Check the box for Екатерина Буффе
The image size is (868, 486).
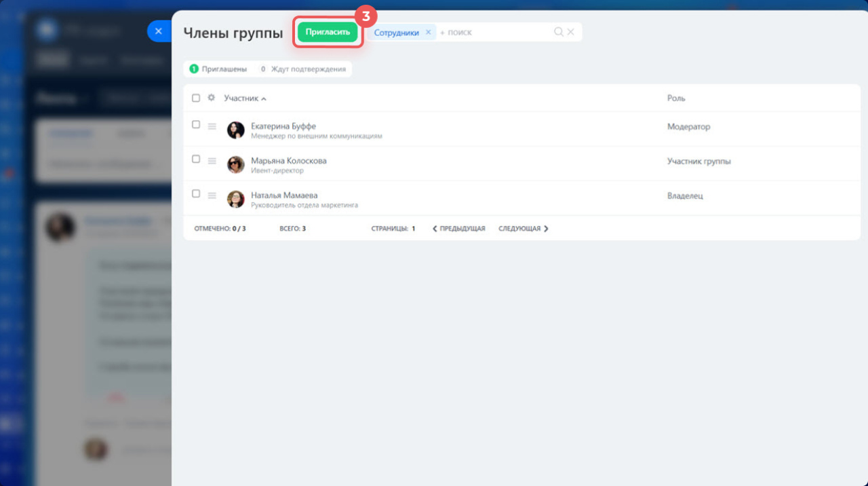click(196, 125)
